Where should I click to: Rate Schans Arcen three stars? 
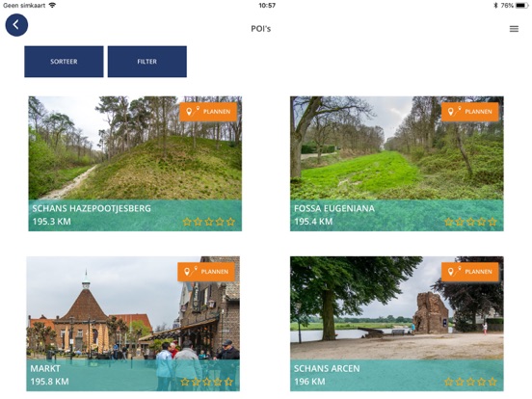pyautogui.click(x=471, y=382)
